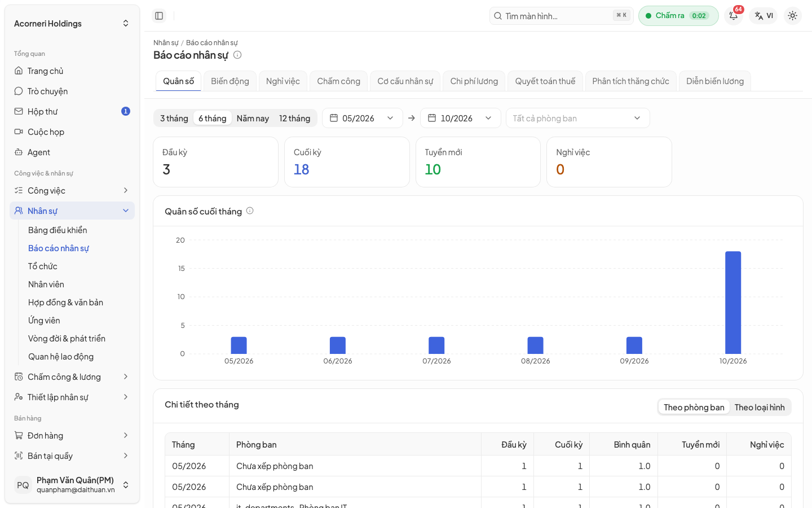Switch language with VI translate icon
Viewport: 812px width, 508px height.
click(764, 16)
